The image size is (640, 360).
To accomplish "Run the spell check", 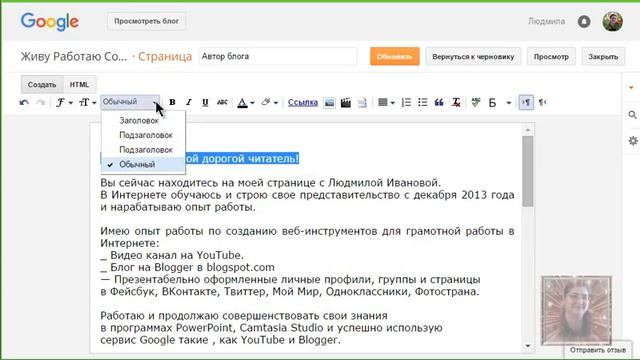I will pos(476,102).
